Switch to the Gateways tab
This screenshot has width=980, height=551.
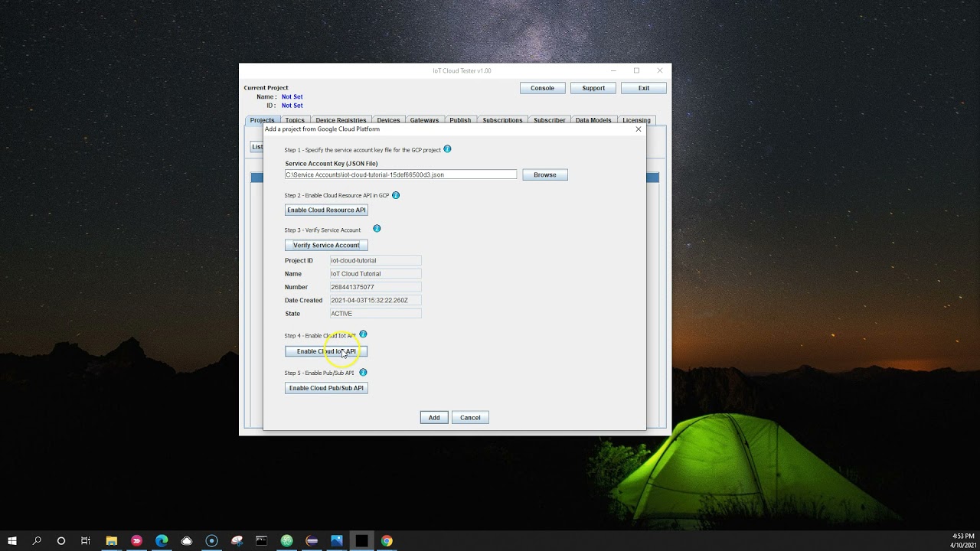(424, 120)
